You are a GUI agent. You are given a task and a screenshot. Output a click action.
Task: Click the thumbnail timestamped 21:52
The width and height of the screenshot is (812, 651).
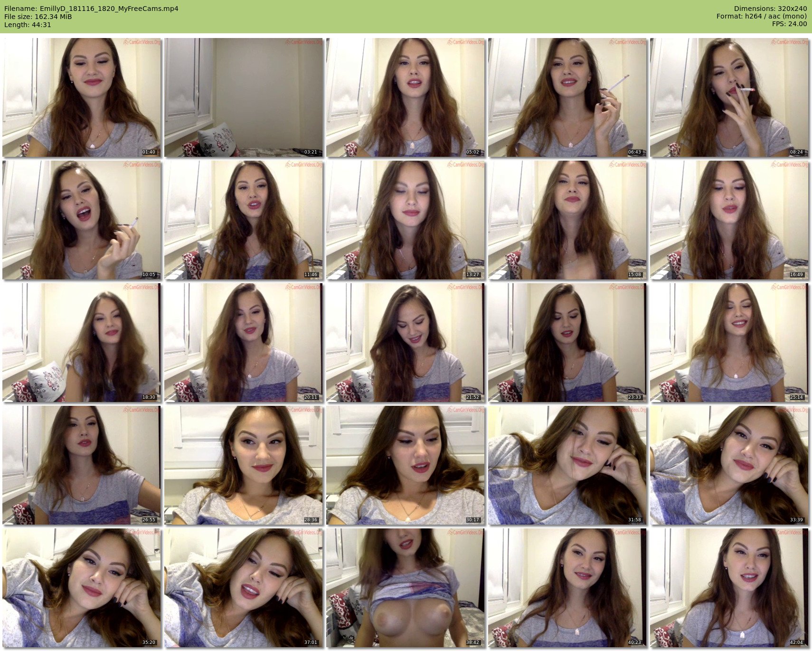tap(406, 343)
